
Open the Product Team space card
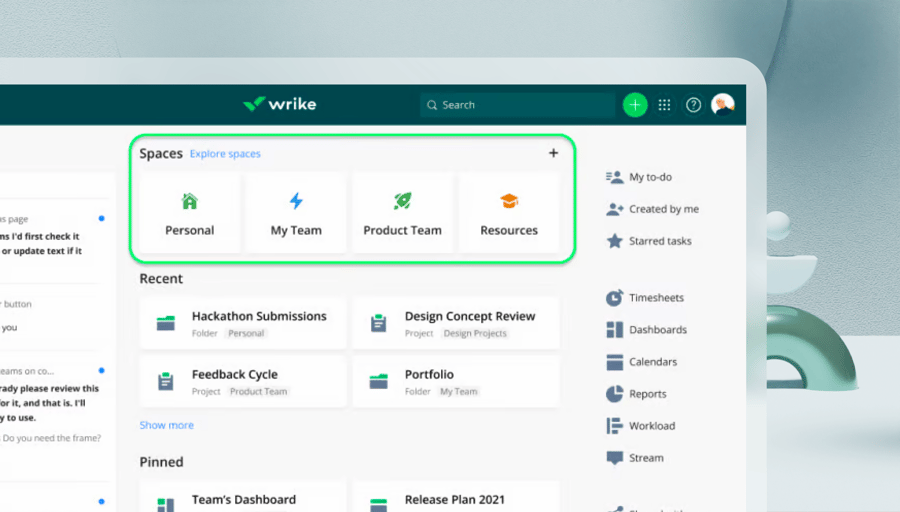[x=402, y=213]
